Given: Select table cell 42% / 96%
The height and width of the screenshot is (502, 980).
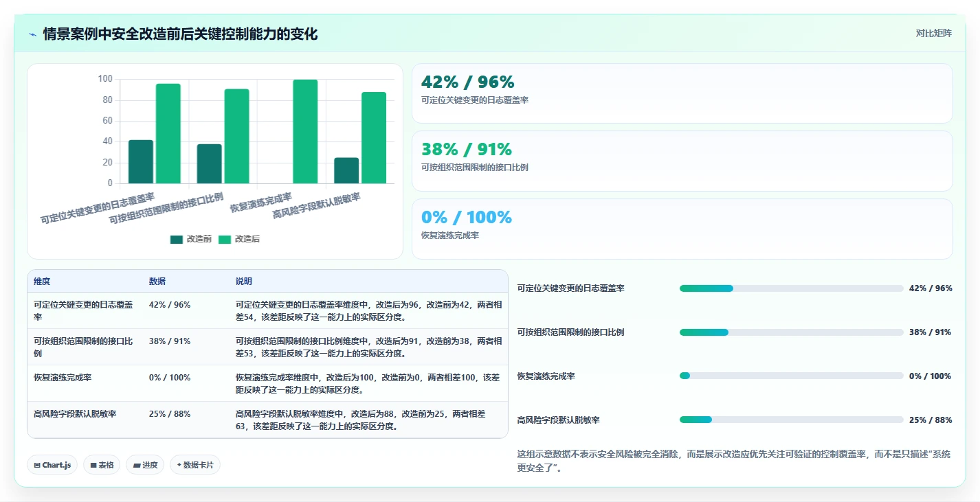Looking at the screenshot, I should 170,305.
